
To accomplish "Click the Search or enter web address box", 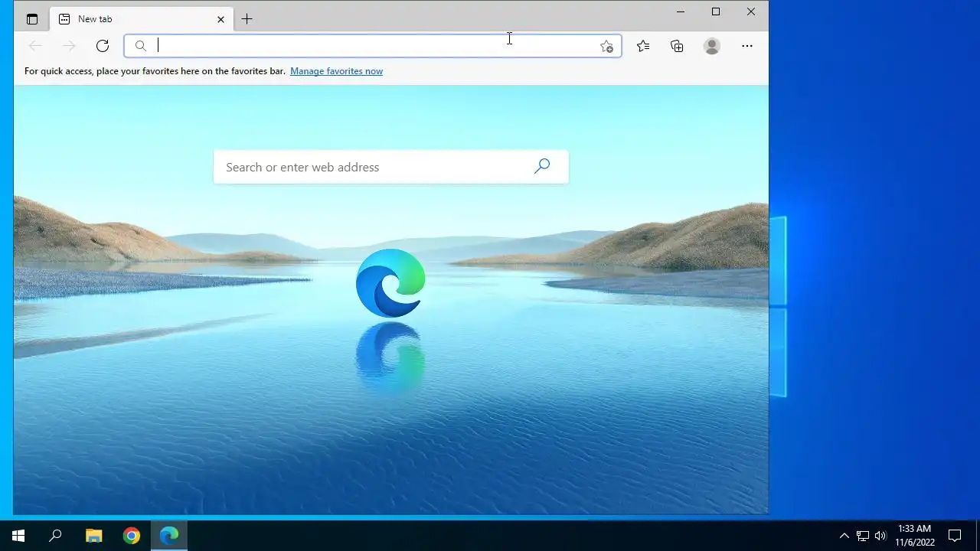I will [390, 167].
